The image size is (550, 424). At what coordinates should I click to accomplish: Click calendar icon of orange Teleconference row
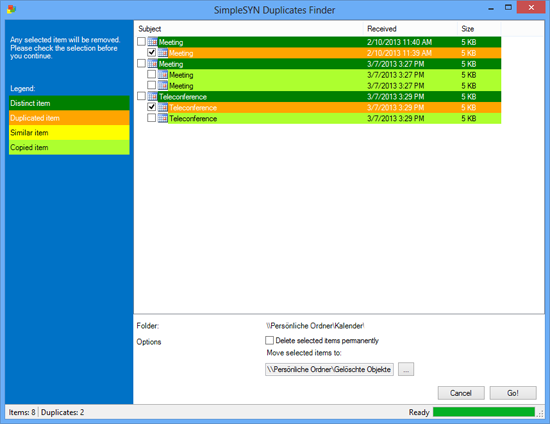(x=162, y=107)
